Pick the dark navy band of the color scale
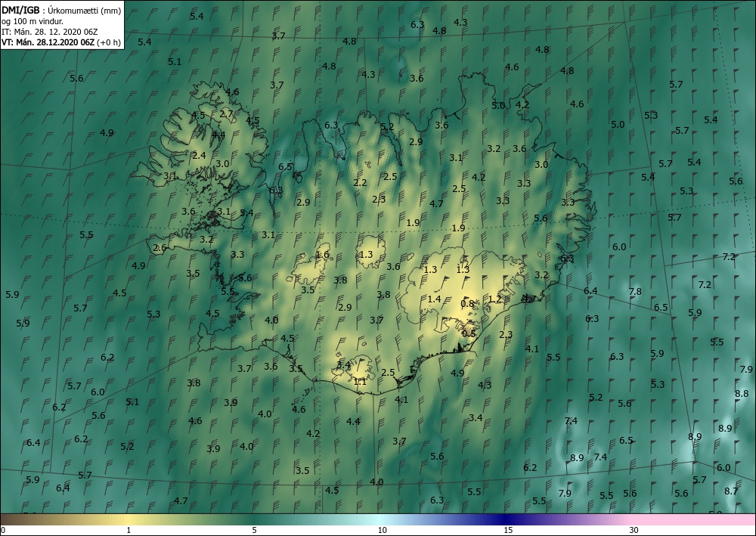Image resolution: width=756 pixels, height=536 pixels. [507, 519]
